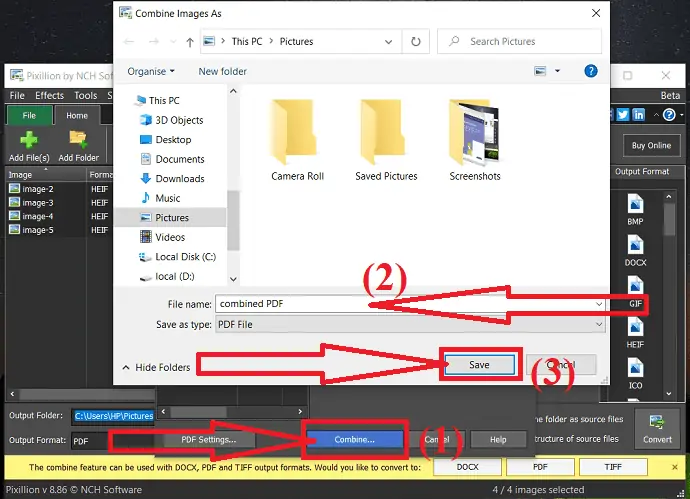Open view options dropdown arrow
This screenshot has height=499, width=690.
557,71
